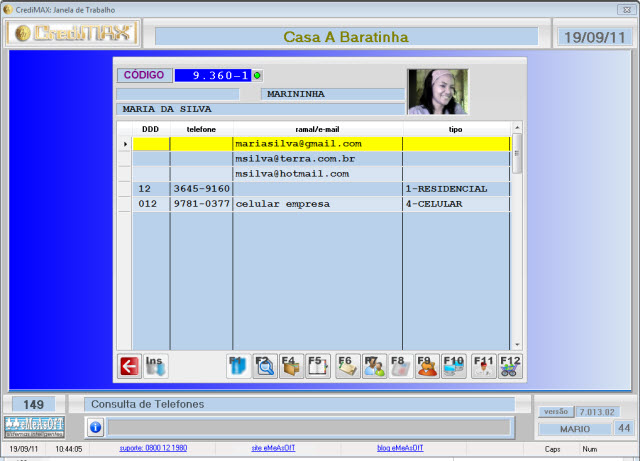Click the F9 toolbar icon
This screenshot has height=461, width=640.
pyautogui.click(x=428, y=366)
